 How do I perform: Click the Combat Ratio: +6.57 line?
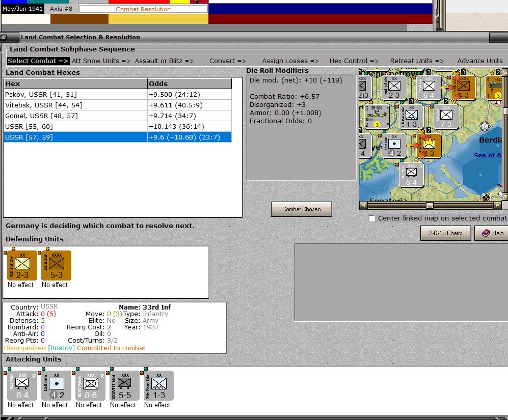coord(284,97)
